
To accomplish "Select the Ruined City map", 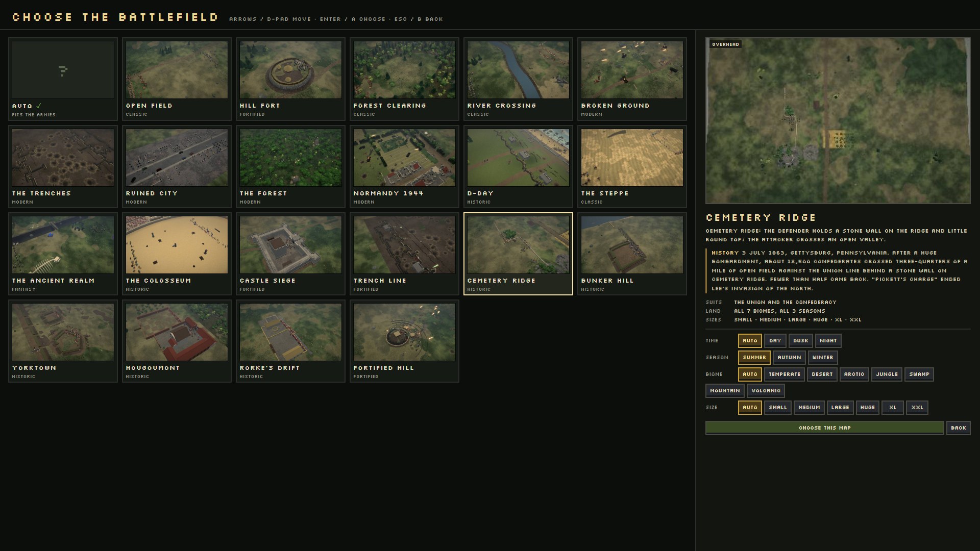I will pos(177,167).
